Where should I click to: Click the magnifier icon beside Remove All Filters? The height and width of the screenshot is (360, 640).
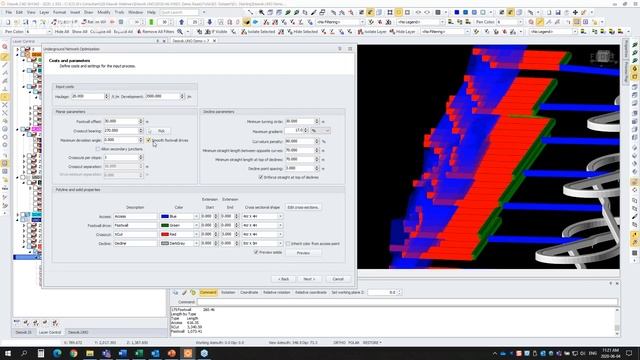coord(180,31)
